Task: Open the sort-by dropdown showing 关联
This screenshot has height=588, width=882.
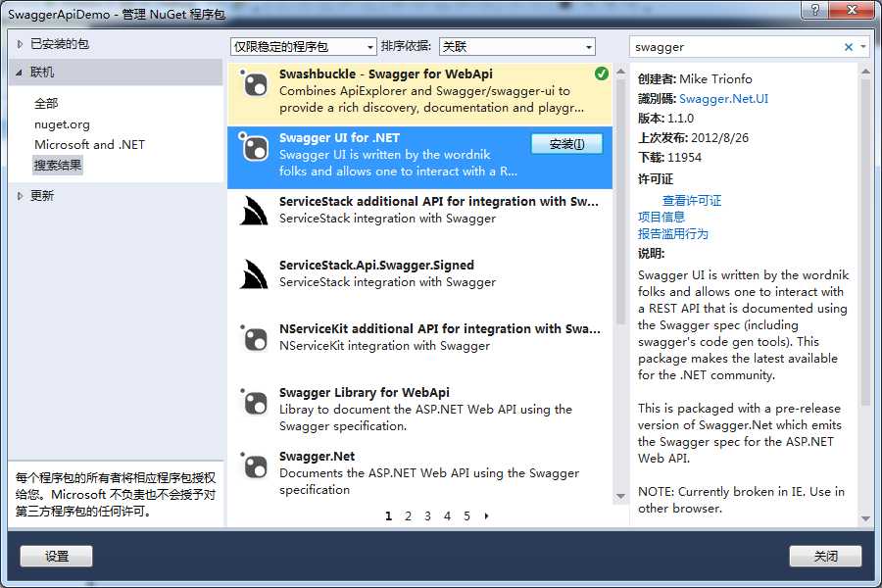Action: [x=516, y=47]
